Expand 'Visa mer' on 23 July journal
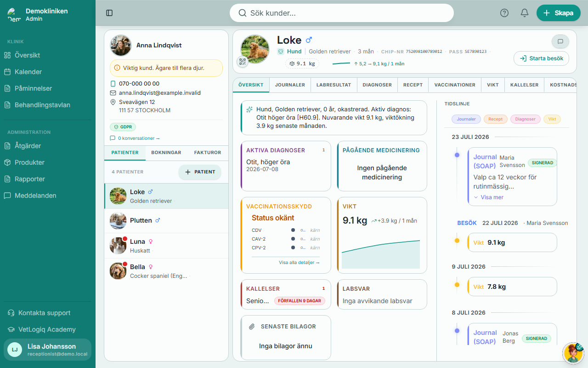588x368 pixels. click(x=488, y=197)
